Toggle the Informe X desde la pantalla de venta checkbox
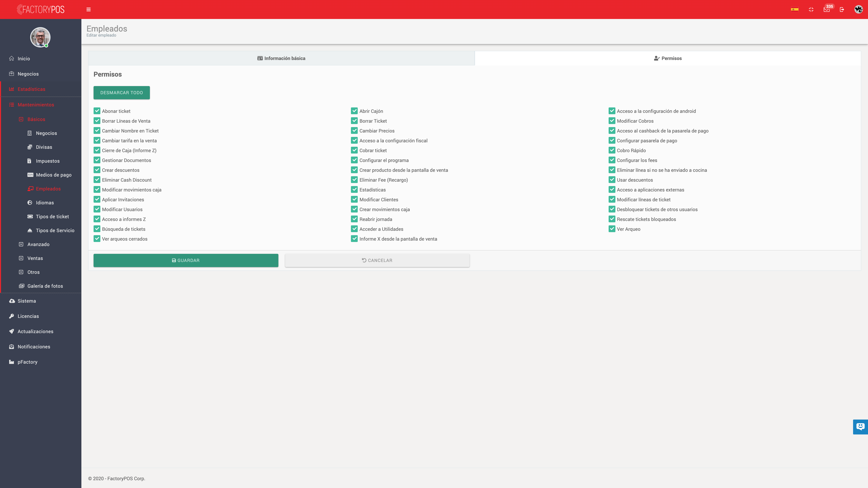 tap(354, 239)
